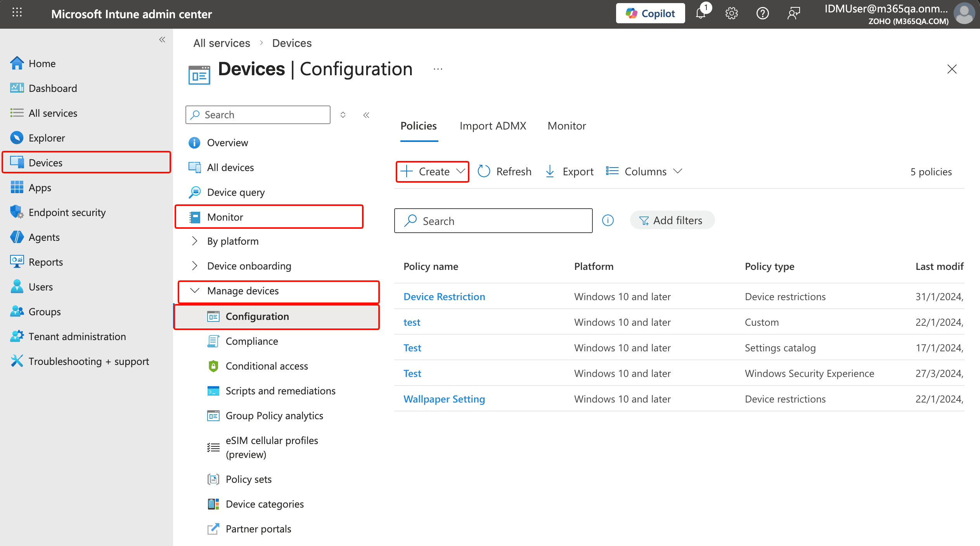The width and height of the screenshot is (980, 546).
Task: Open the Create dropdown
Action: click(x=432, y=171)
